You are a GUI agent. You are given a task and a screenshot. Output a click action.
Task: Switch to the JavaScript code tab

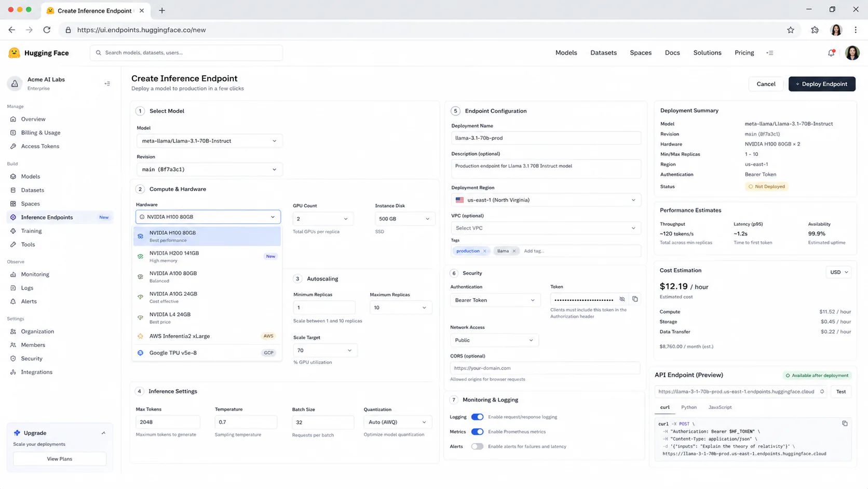[720, 407]
